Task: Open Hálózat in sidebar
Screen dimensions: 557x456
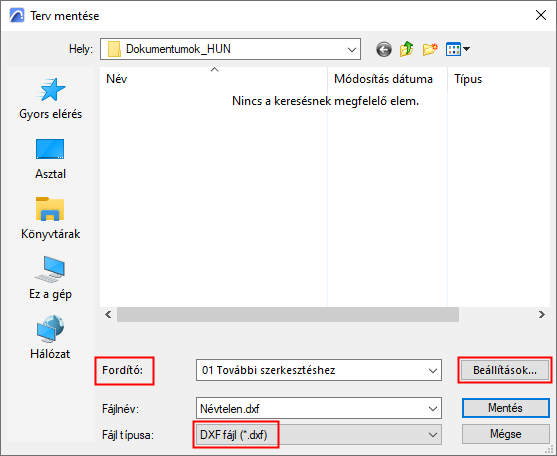Action: coord(50,338)
